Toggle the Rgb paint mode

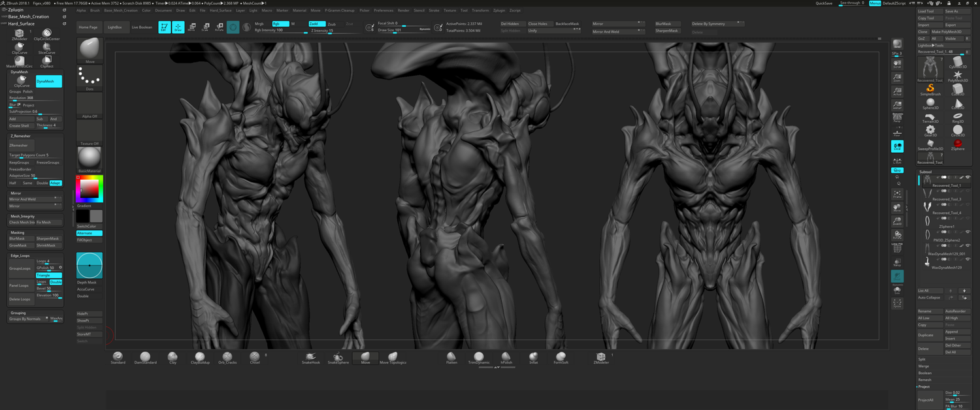coord(280,24)
